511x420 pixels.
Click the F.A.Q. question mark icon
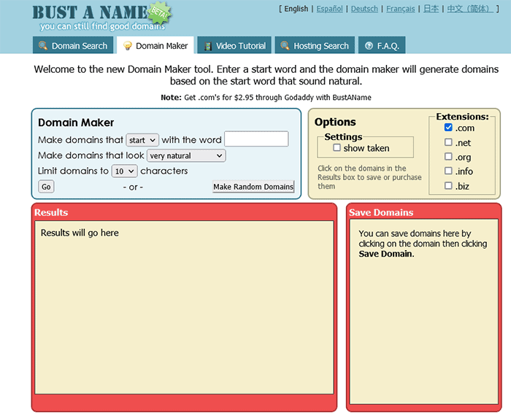[369, 46]
